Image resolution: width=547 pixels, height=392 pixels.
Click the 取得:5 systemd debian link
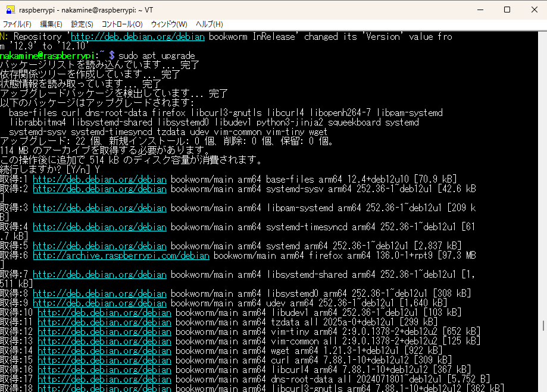[99, 246]
